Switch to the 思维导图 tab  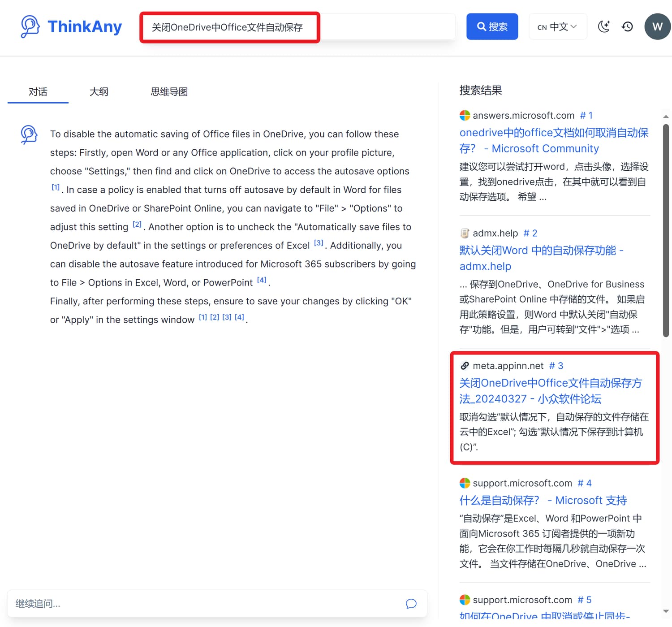click(169, 92)
